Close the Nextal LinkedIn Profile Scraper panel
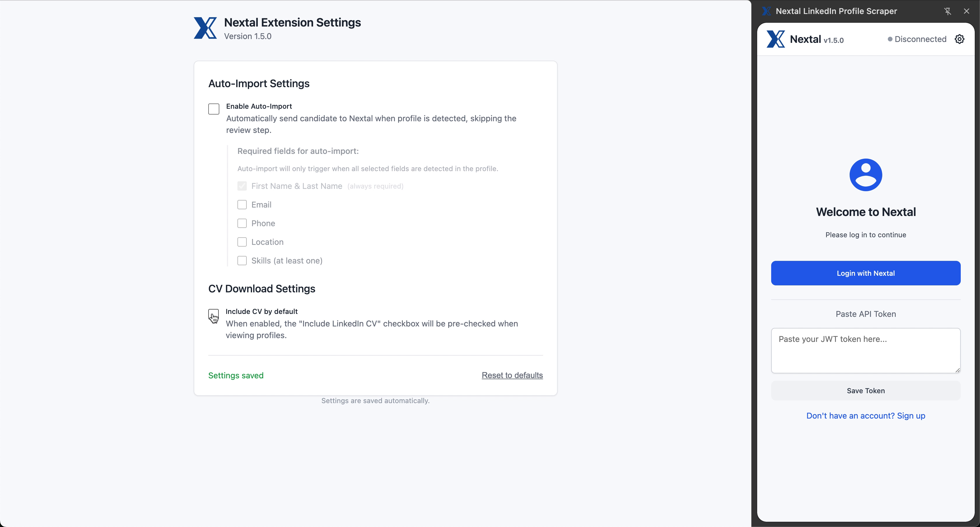The height and width of the screenshot is (527, 980). click(x=967, y=11)
